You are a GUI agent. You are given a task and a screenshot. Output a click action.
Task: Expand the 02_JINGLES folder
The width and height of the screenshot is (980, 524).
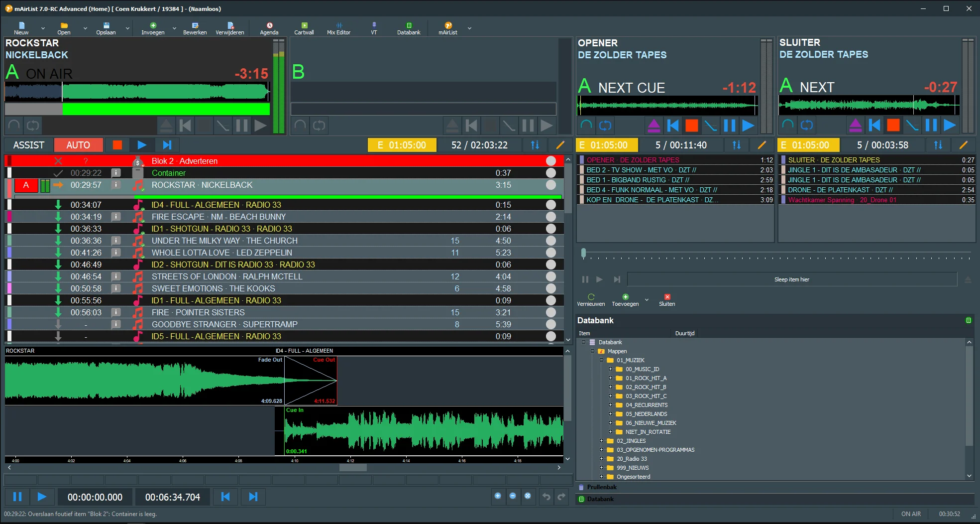[x=602, y=441]
